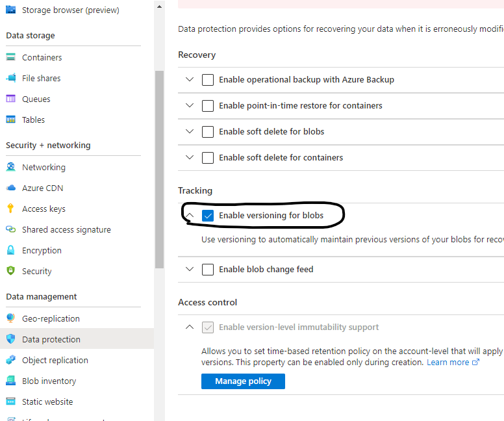Viewport: 504px width, 421px height.
Task: Tick the Enable blob change feed checkbox
Action: (x=208, y=270)
